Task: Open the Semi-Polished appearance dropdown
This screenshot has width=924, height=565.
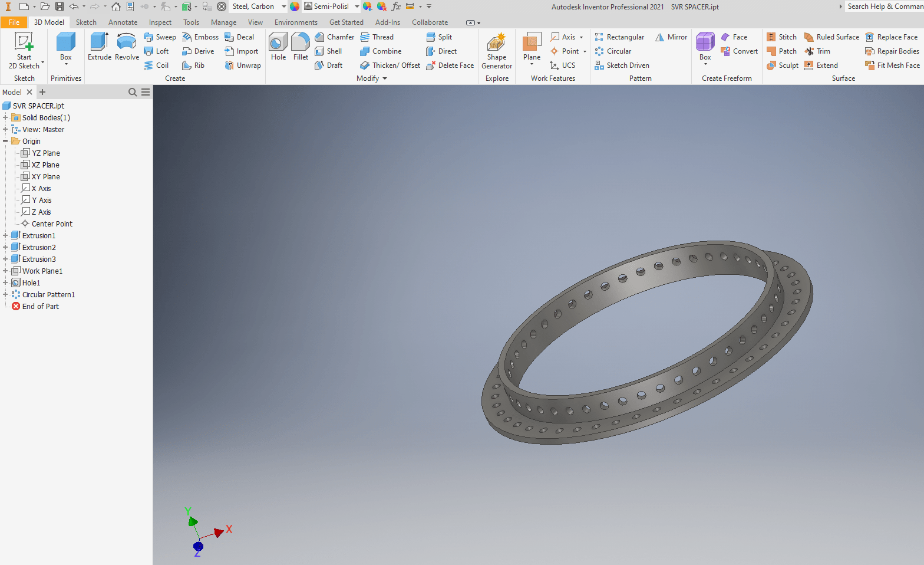Action: [357, 6]
